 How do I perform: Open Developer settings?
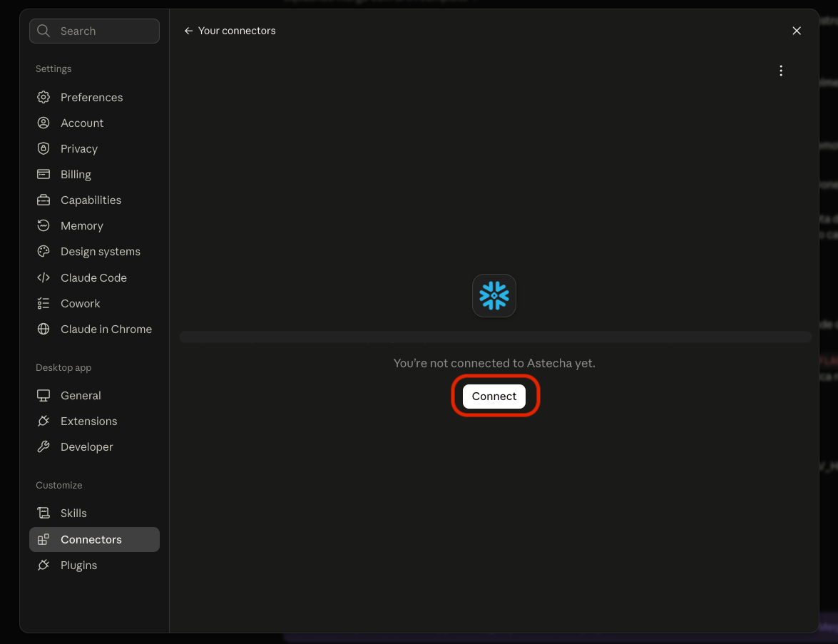(x=95, y=446)
